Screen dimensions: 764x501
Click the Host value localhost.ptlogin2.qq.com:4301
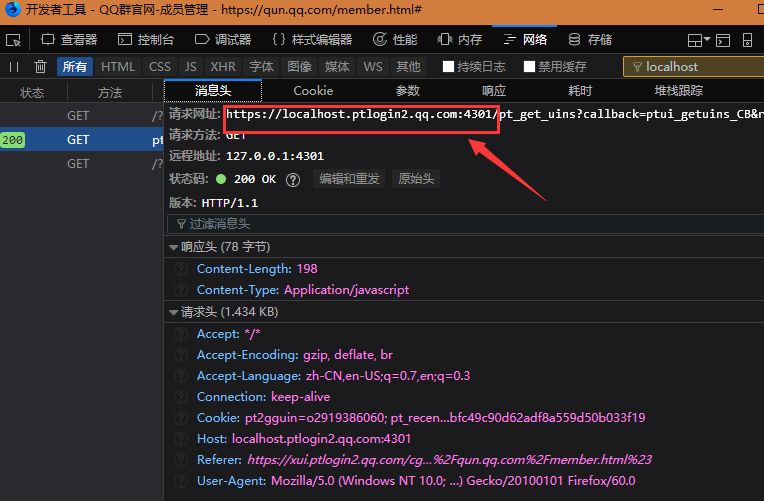[321, 439]
